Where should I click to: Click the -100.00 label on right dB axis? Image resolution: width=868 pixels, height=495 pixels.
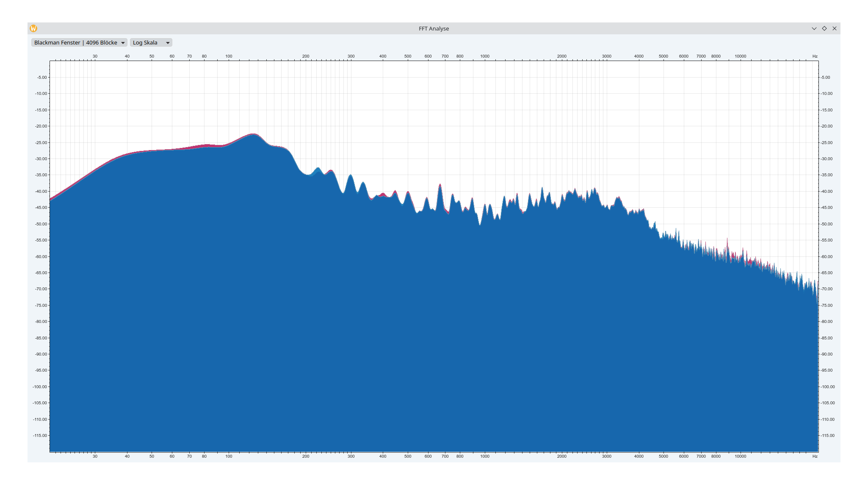coord(828,387)
